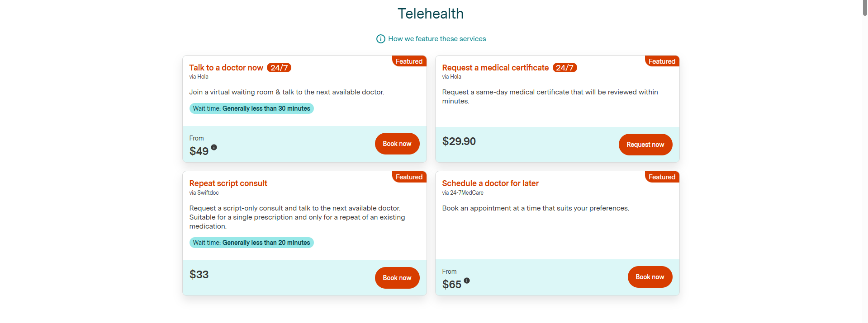The image size is (868, 323).
Task: Open Talk to a doctor now heading
Action: pyautogui.click(x=226, y=68)
